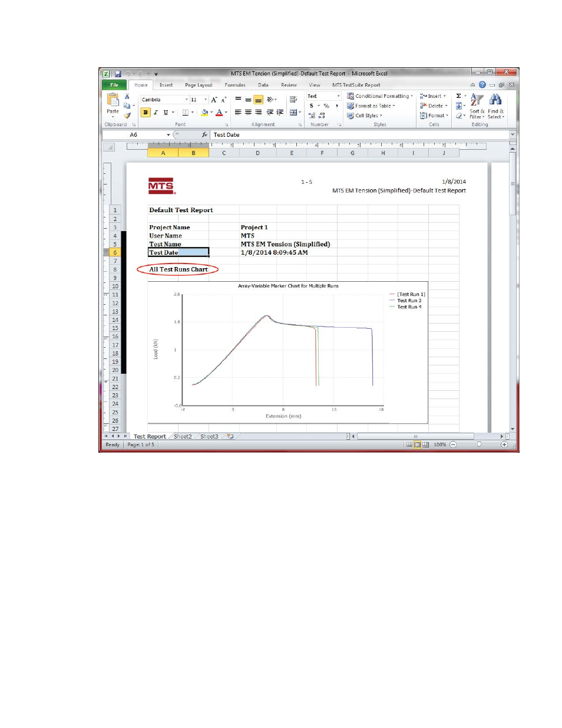Toggle Underline formatting
Image resolution: width=562 pixels, height=728 pixels.
click(x=166, y=112)
